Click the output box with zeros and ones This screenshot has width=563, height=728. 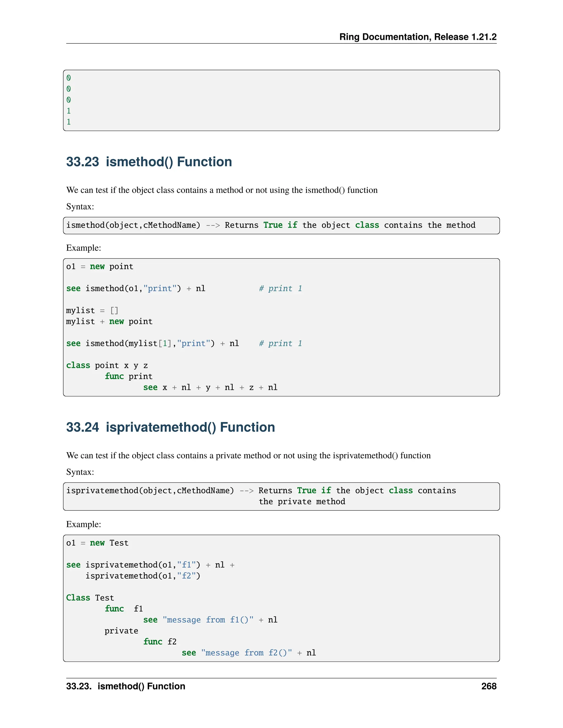[281, 100]
